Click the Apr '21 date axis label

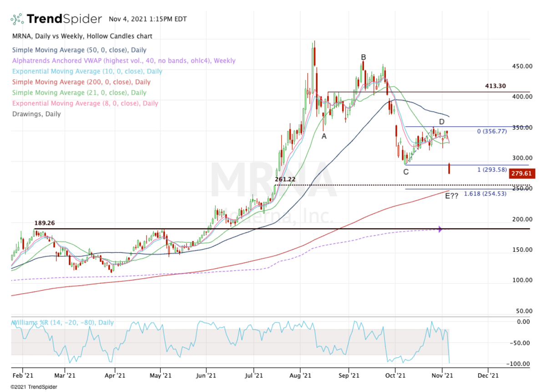pos(115,376)
